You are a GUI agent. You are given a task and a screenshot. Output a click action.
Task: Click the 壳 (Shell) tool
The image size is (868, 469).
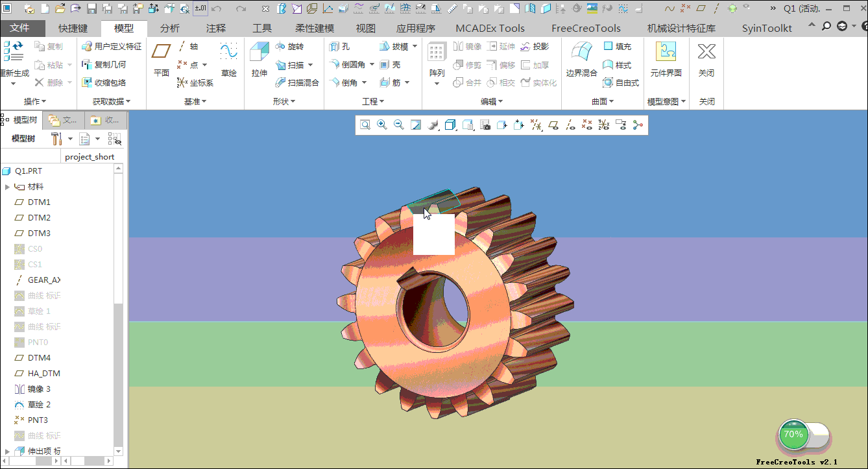click(x=390, y=65)
